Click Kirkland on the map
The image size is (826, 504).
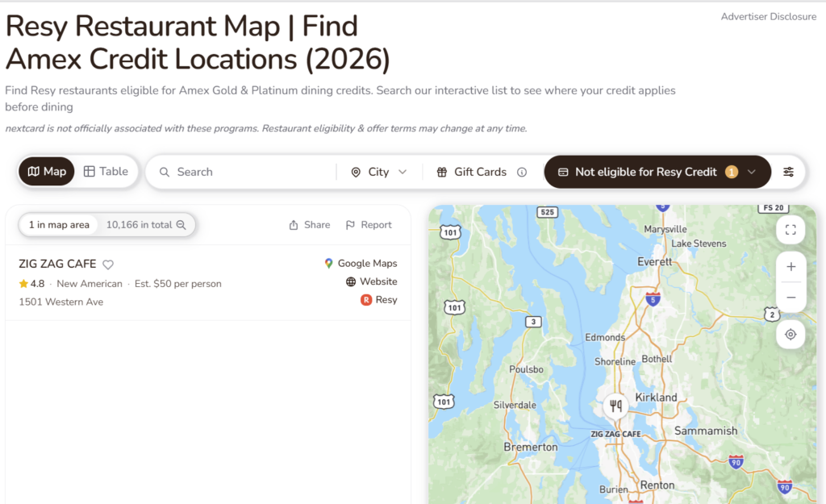(x=656, y=398)
